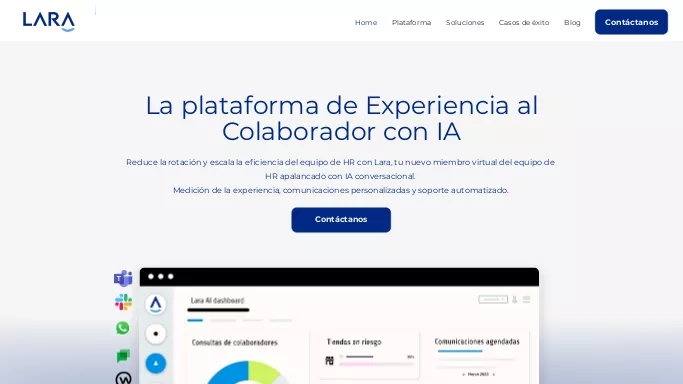Select the active blue dashboard tab
683x384 pixels.
click(195, 320)
